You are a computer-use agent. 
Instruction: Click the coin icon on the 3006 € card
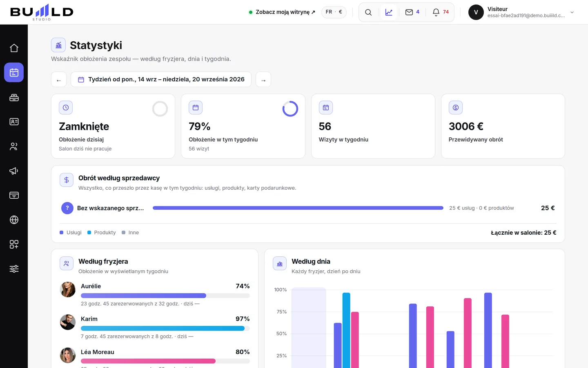click(x=456, y=108)
